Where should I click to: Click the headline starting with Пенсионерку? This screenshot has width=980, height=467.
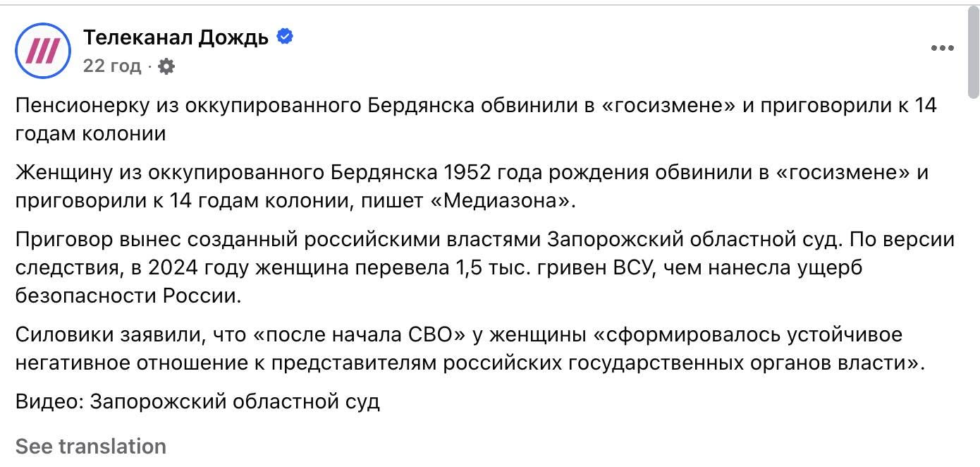(477, 119)
